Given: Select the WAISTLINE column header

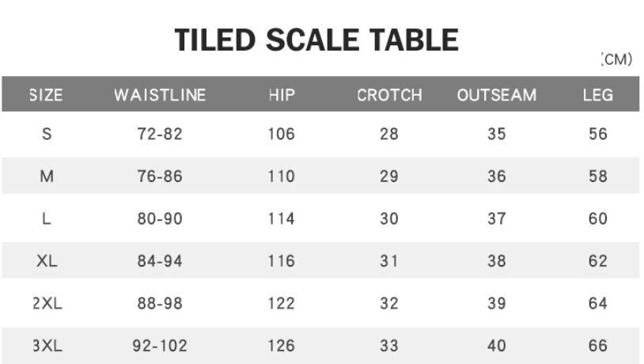Looking at the screenshot, I should (x=160, y=95).
